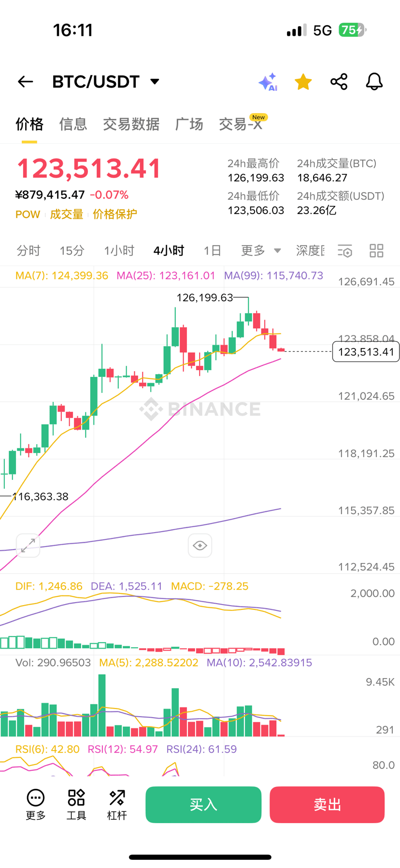The height and width of the screenshot is (868, 400).
Task: Open the 杠杆 leverage icon
Action: click(117, 805)
